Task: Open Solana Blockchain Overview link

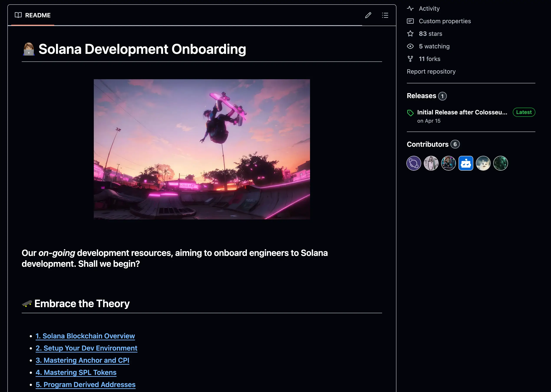Action: (x=85, y=336)
